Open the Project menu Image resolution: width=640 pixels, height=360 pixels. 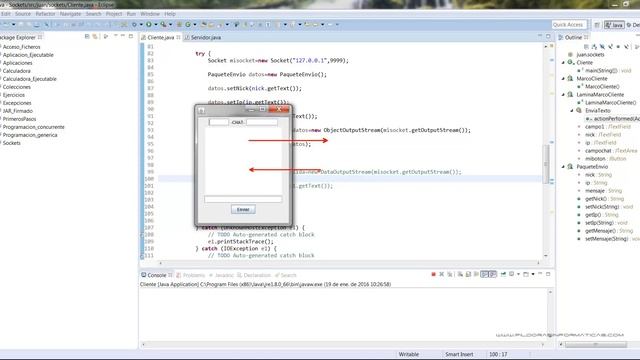click(x=114, y=14)
